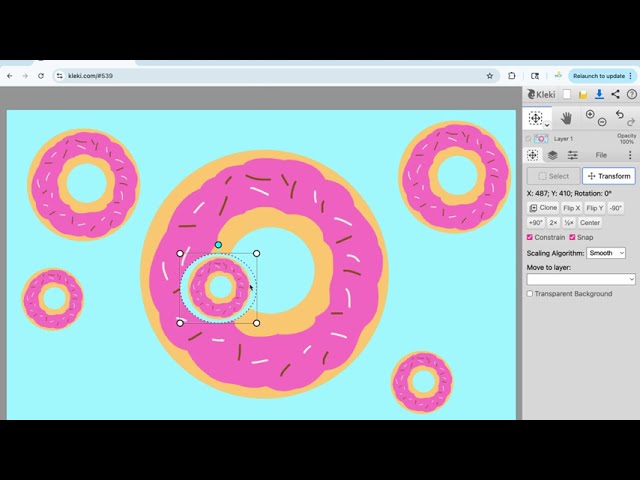Create a new image with the blank page icon
The image size is (640, 480).
point(567,95)
